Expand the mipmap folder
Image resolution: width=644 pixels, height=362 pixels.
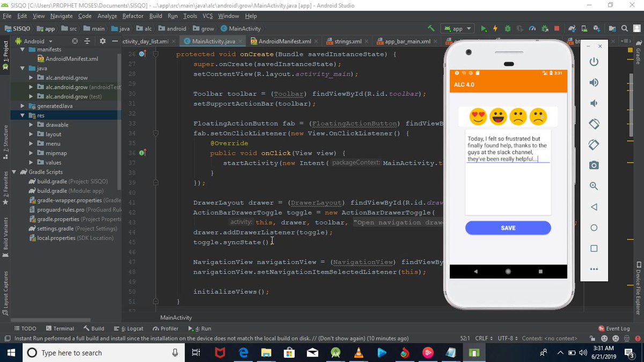tap(32, 153)
